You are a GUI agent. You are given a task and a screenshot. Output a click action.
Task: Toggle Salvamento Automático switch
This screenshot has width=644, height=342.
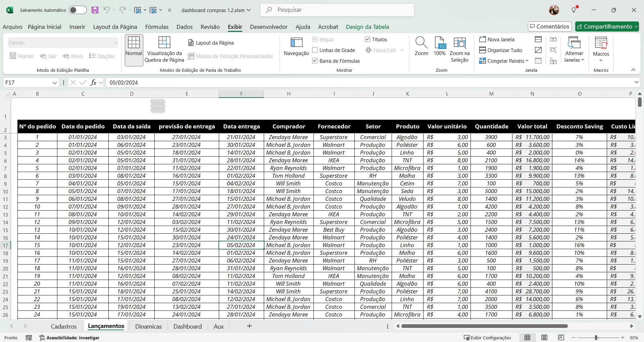pos(78,10)
